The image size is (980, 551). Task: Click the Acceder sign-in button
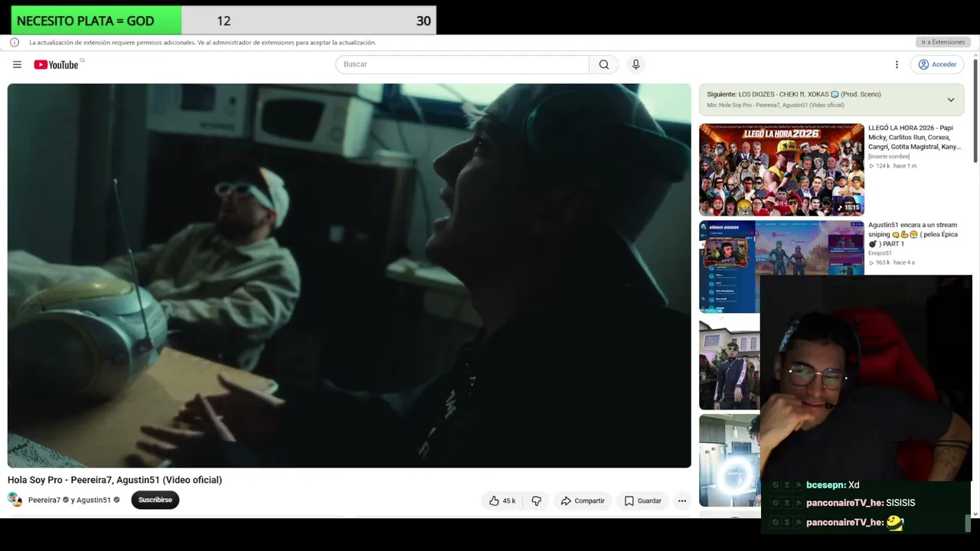pos(937,64)
